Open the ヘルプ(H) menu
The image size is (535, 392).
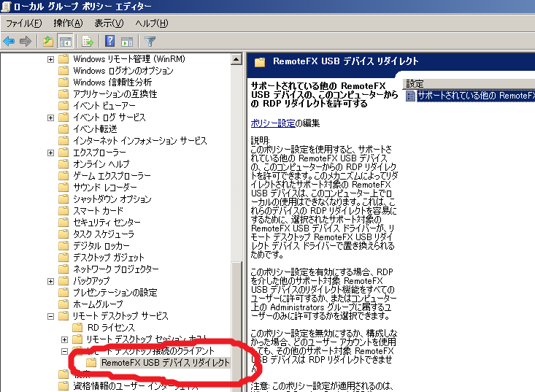click(152, 23)
